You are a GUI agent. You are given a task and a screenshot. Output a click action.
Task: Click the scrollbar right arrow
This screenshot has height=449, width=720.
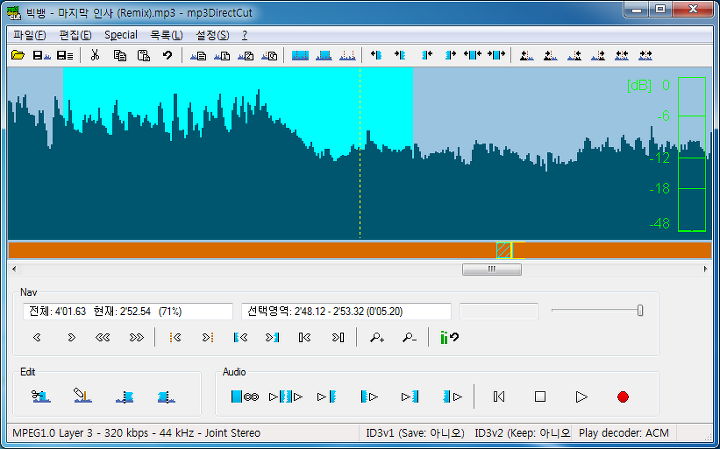(x=705, y=269)
